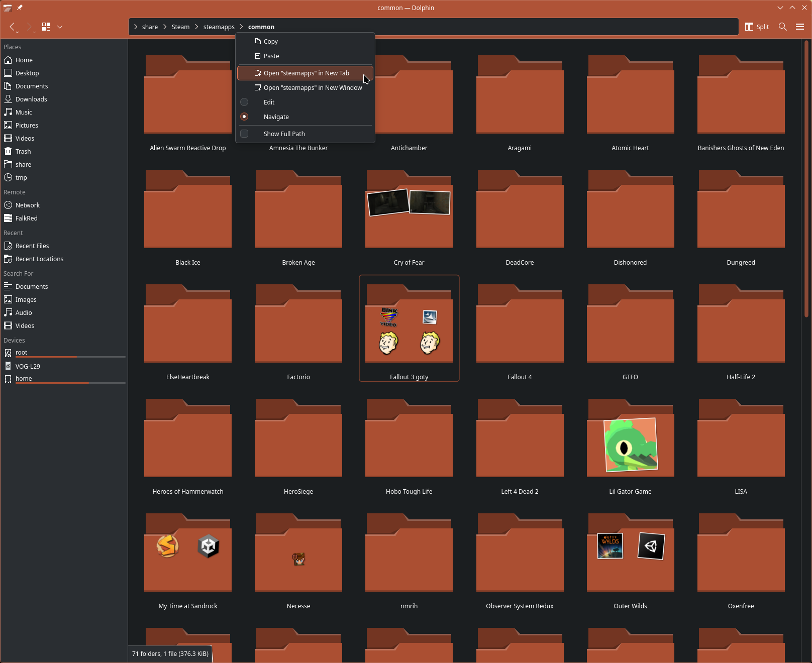
Task: Open the hamburger menu
Action: 800,27
